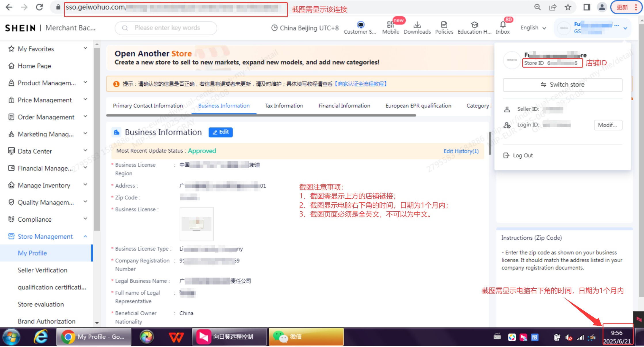Open the Mobile app panel

click(391, 27)
